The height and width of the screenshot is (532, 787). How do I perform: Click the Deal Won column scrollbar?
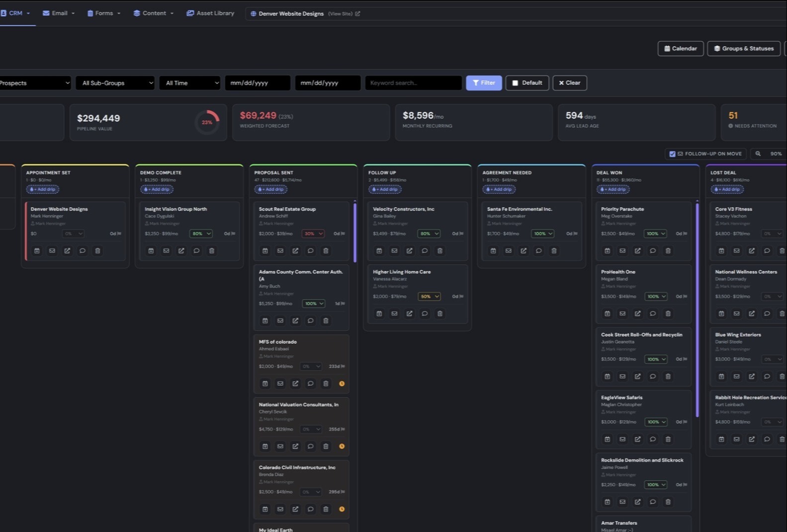(x=697, y=309)
